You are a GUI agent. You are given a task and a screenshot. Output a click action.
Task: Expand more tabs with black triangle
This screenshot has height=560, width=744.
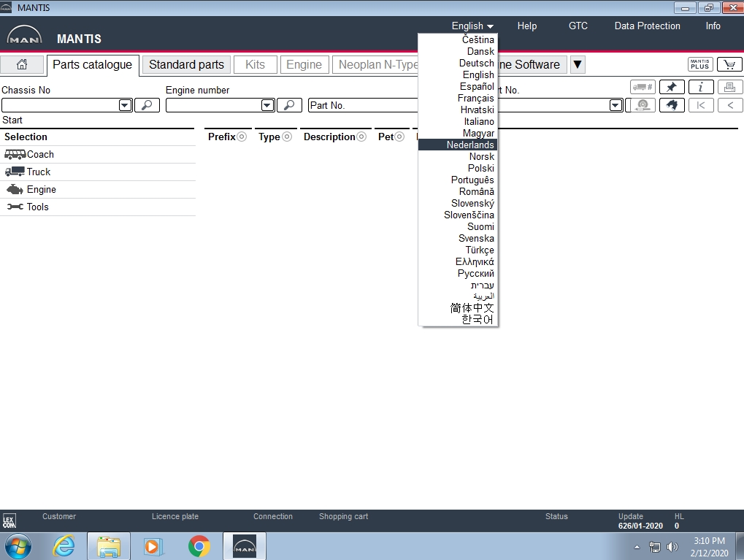click(578, 64)
